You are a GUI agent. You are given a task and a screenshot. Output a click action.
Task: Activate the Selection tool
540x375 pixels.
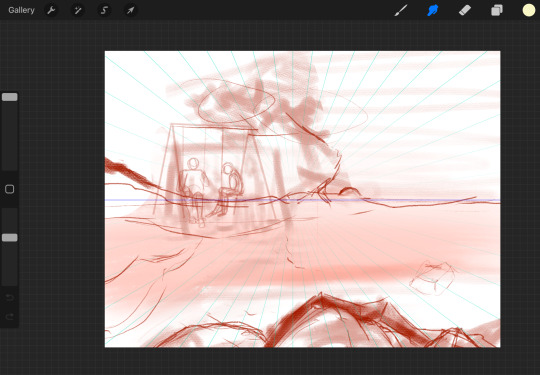click(x=104, y=10)
